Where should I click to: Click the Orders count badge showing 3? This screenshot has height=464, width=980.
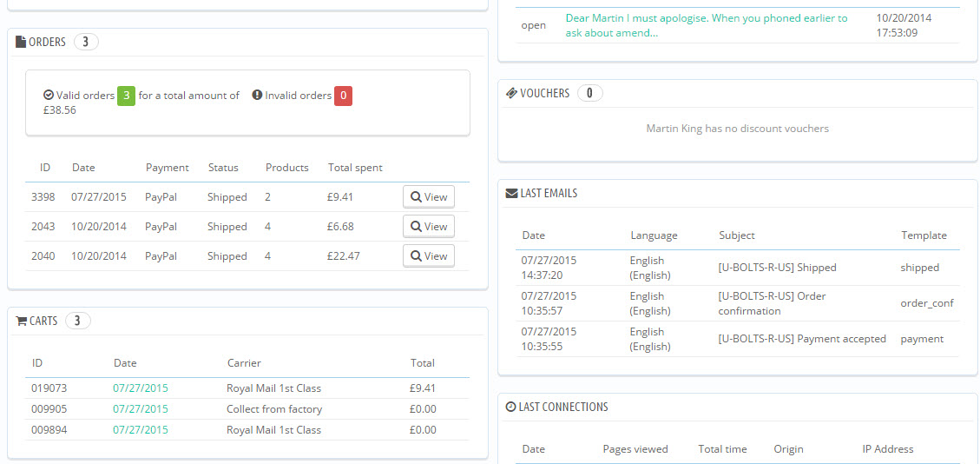pyautogui.click(x=86, y=42)
